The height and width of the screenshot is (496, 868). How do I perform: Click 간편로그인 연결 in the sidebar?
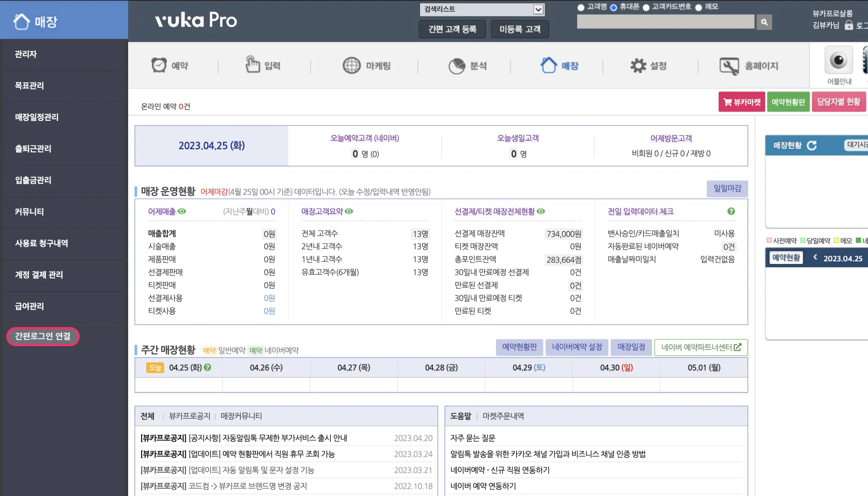point(43,336)
